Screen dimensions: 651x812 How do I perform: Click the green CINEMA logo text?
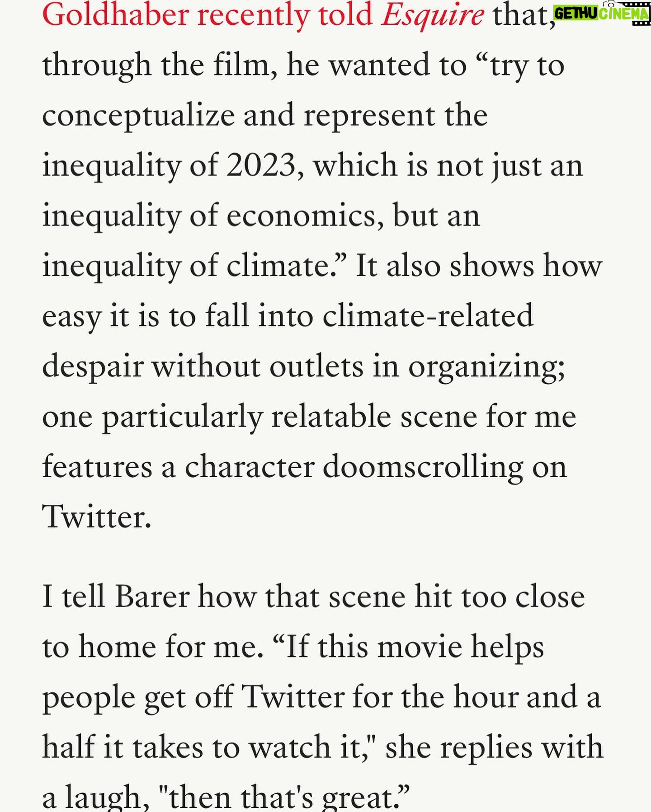[624, 14]
